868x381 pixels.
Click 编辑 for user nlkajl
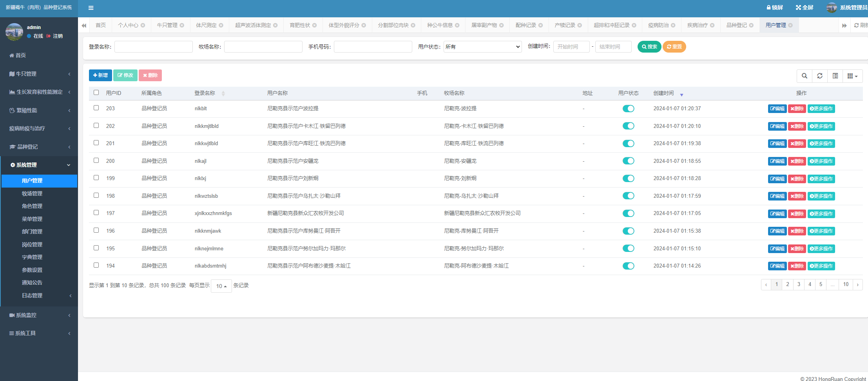click(x=777, y=161)
